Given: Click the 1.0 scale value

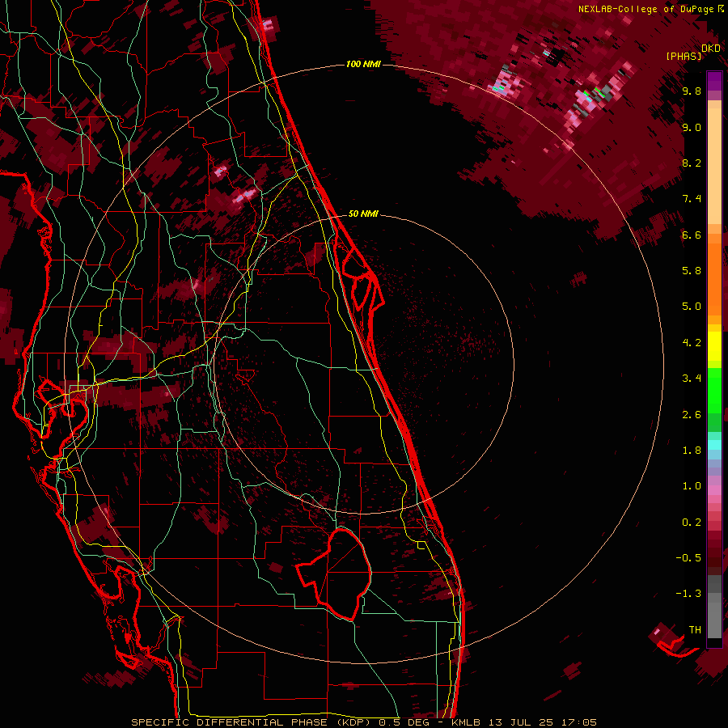Looking at the screenshot, I should click(x=692, y=486).
